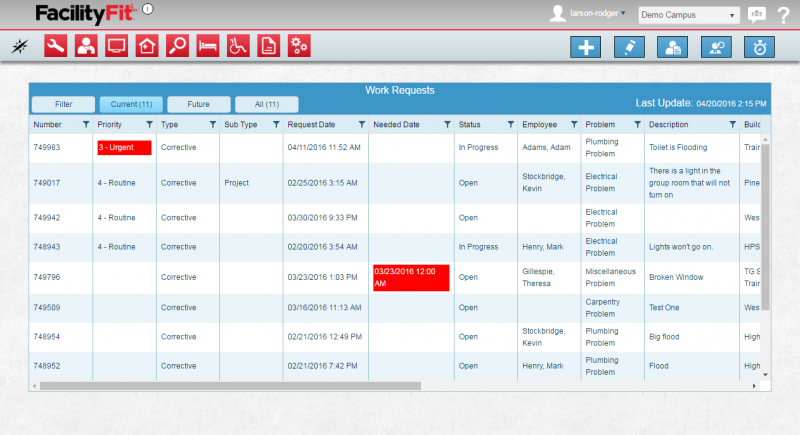The image size is (800, 435).
Task: Open the person/employees red icon
Action: (86, 46)
